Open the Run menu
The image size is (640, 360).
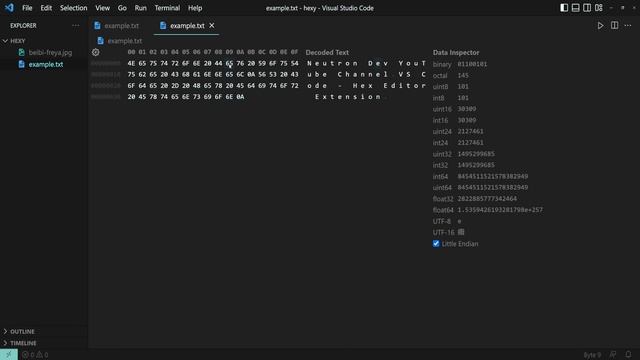(140, 8)
